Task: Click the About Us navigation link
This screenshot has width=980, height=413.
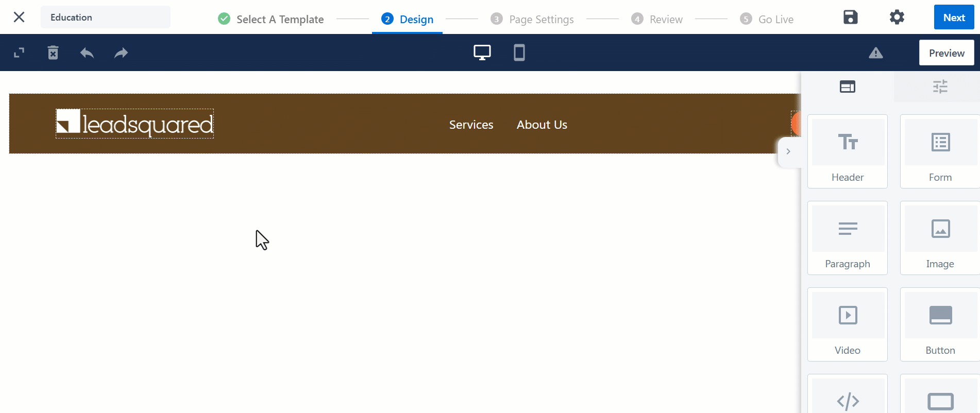Action: 542,125
